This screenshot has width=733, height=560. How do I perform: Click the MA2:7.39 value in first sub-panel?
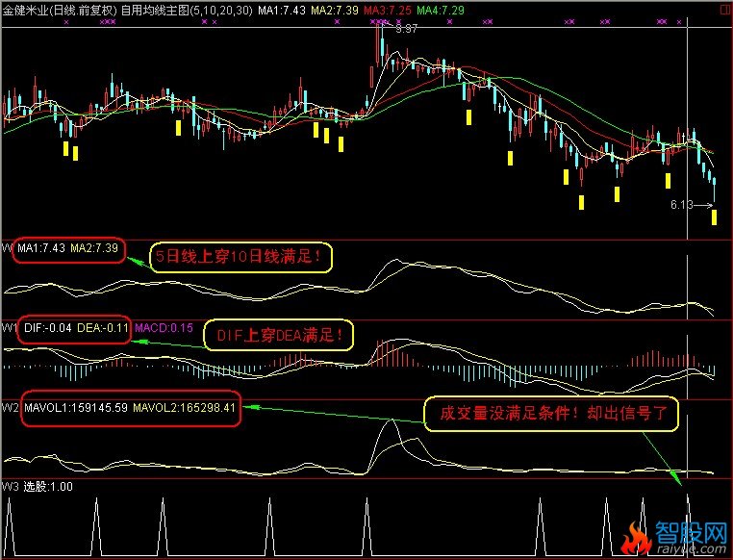click(94, 247)
